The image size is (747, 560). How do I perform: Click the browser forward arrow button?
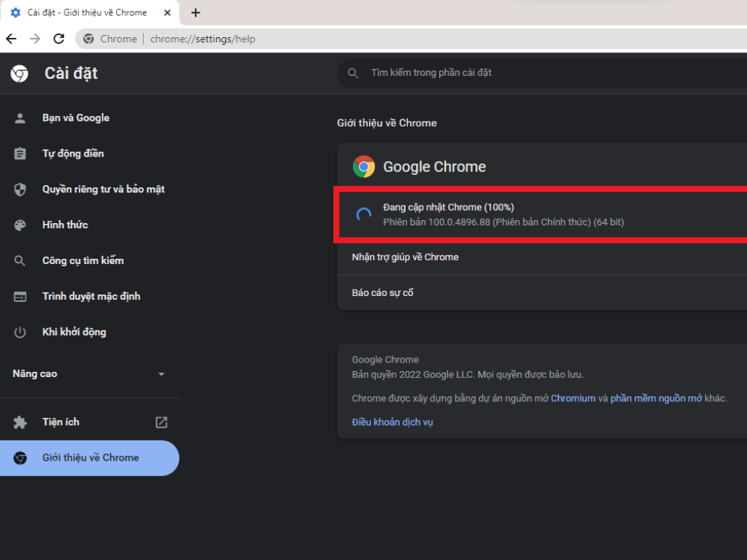pyautogui.click(x=35, y=39)
